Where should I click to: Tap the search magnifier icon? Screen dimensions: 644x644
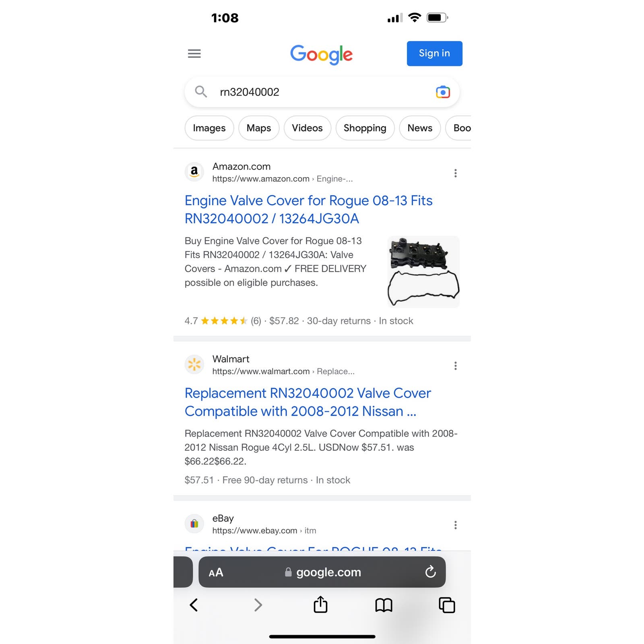click(x=201, y=92)
